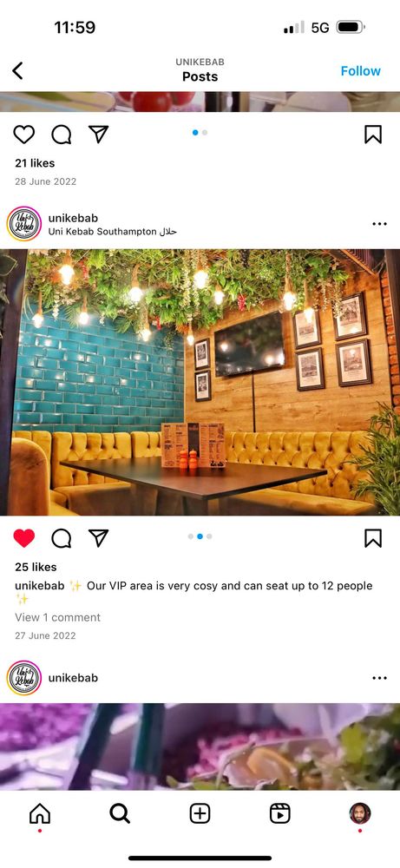Viewport: 400px width, 868px height.
Task: Like the 28 June 2022 post
Action: tap(23, 134)
